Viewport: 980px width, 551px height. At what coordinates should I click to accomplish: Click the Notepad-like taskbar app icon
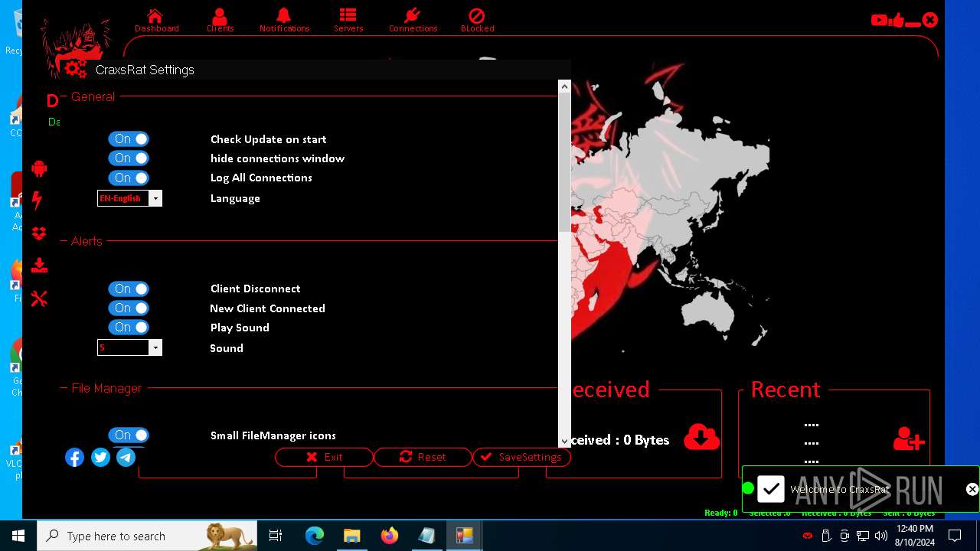pos(426,536)
